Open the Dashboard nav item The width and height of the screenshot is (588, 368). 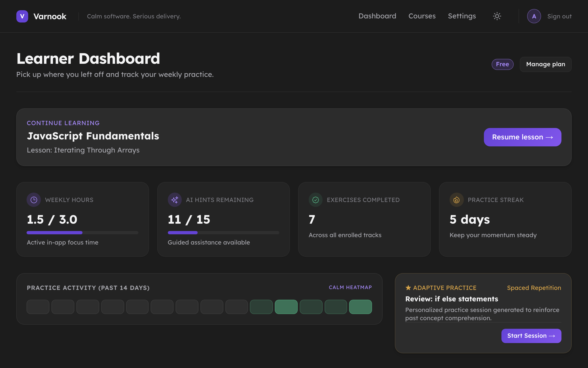coord(377,16)
